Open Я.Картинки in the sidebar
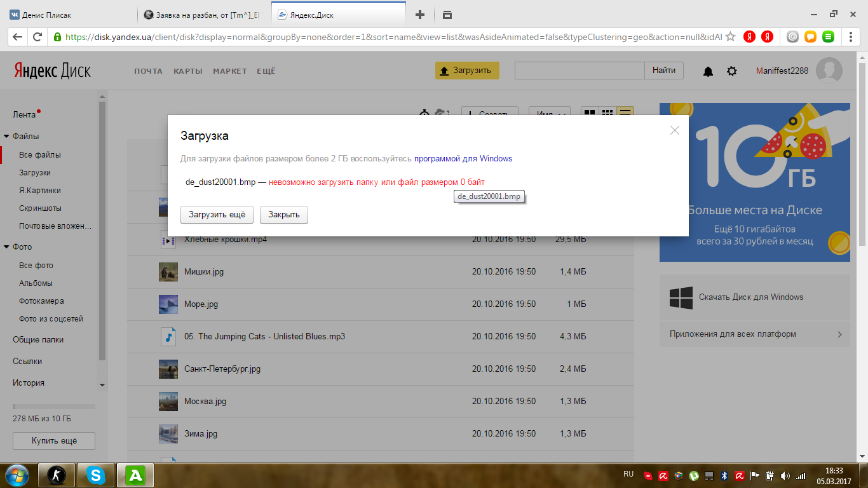This screenshot has height=488, width=868. tap(40, 191)
